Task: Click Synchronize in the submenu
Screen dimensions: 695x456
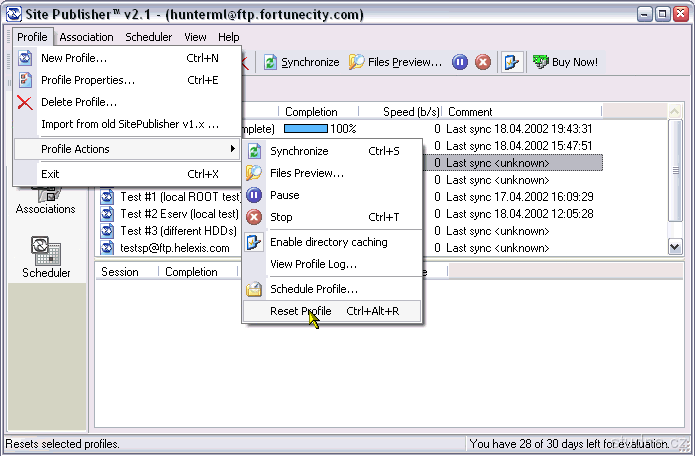Action: (332, 151)
